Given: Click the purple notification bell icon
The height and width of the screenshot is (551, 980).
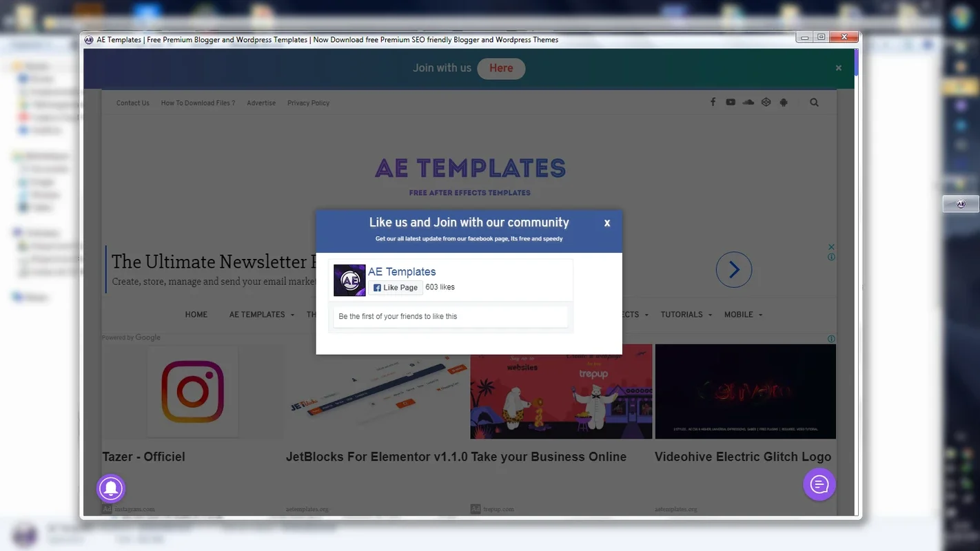Looking at the screenshot, I should (x=111, y=488).
